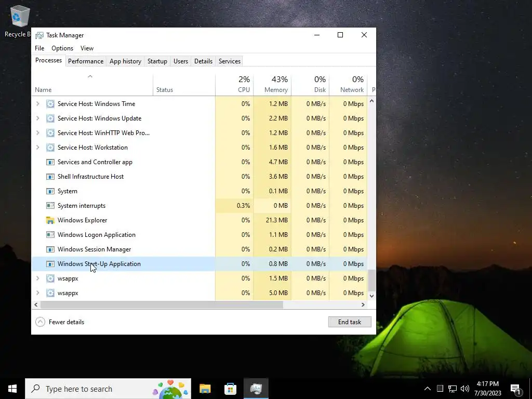Show hidden system tray icons

(x=428, y=389)
